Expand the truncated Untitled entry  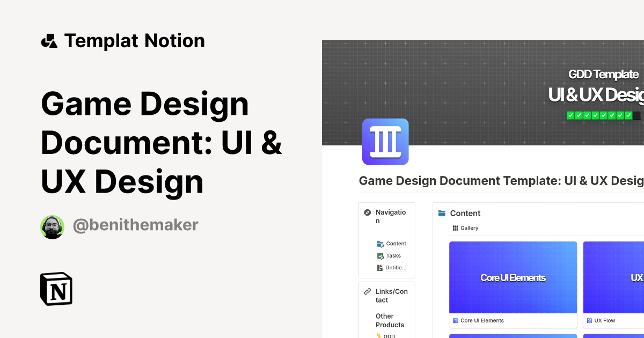396,267
